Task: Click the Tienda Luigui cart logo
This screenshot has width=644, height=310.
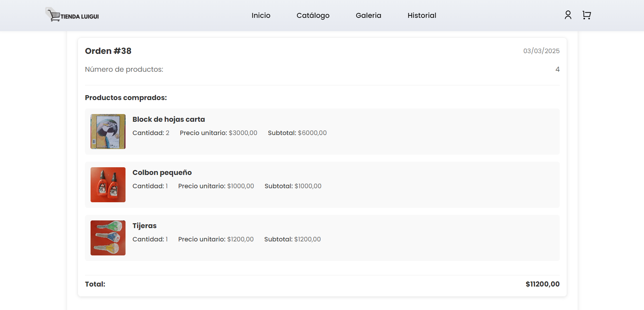Action: pyautogui.click(x=72, y=15)
